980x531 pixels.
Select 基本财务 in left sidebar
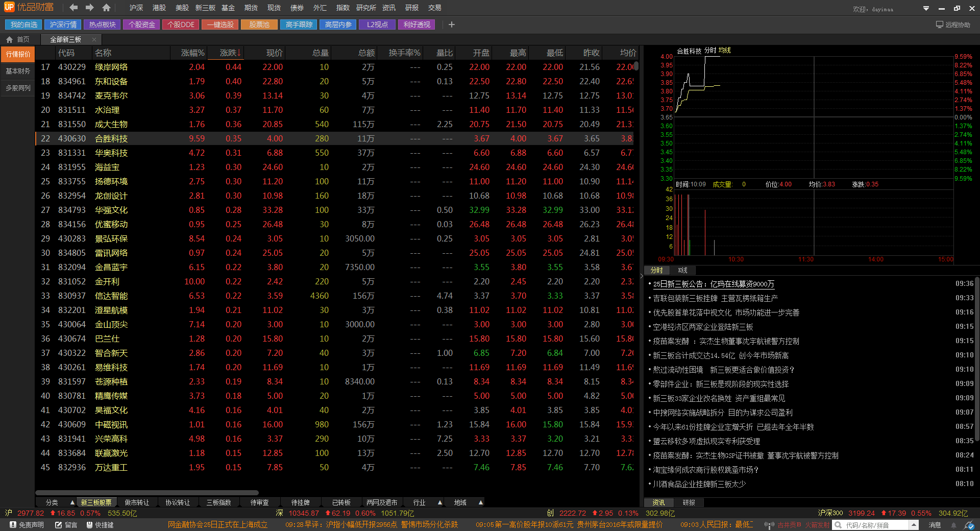[x=18, y=71]
